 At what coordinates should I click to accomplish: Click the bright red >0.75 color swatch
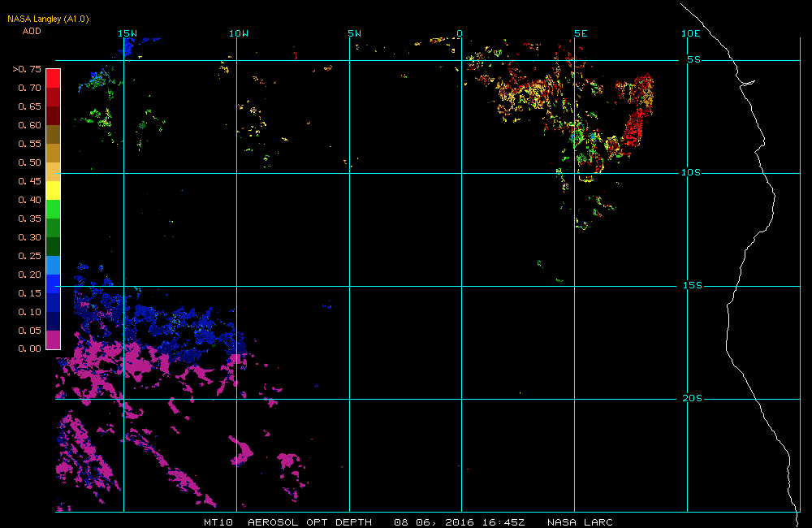point(54,78)
